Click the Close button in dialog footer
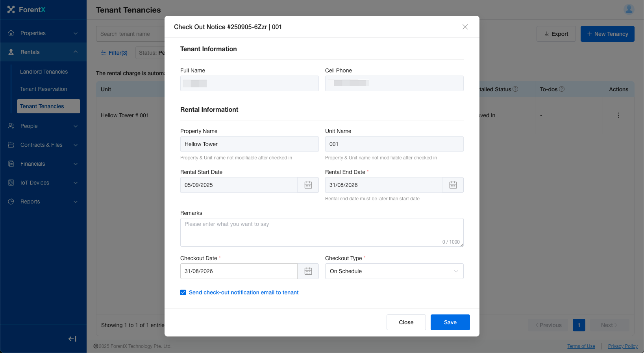Viewport: 644px width, 353px height. (406, 322)
